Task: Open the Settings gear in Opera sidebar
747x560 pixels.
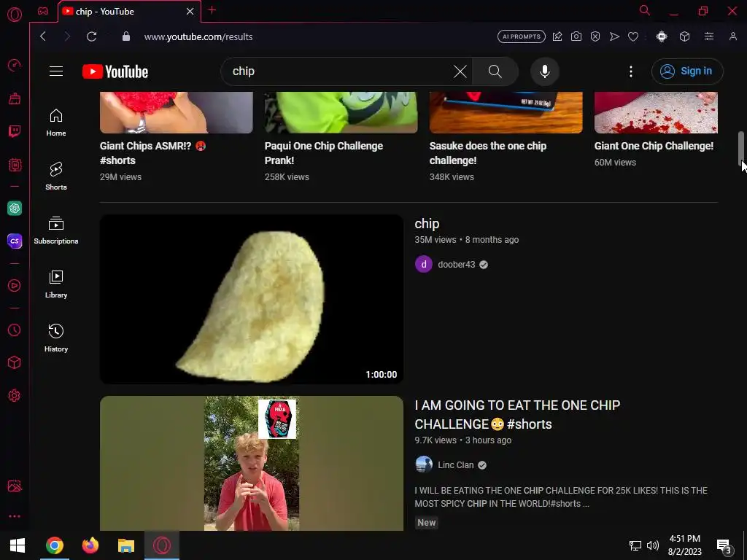Action: [15, 395]
